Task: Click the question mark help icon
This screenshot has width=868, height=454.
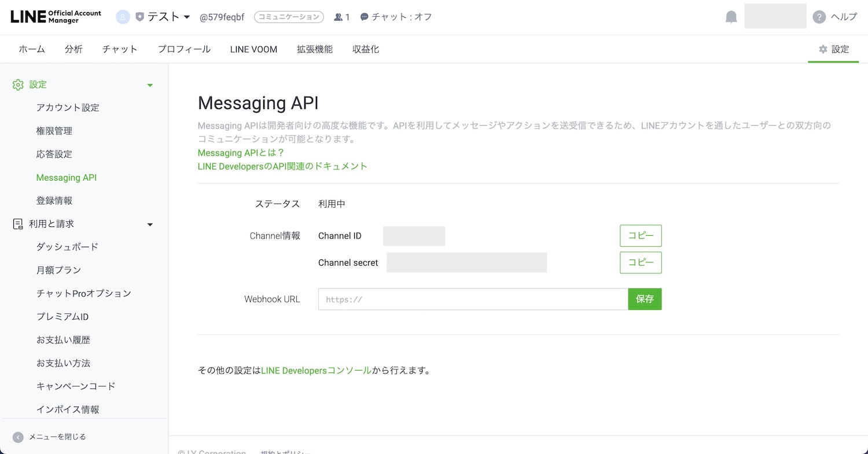Action: coord(819,17)
